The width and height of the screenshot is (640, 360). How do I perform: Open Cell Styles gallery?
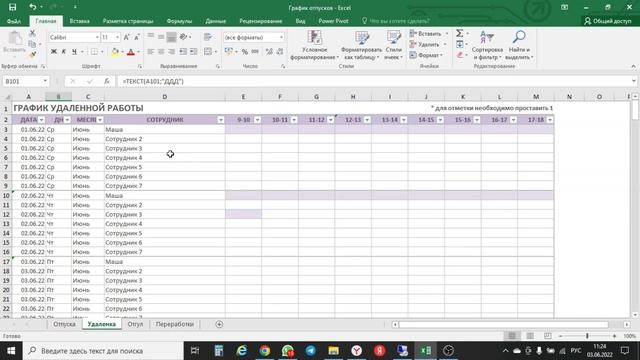click(393, 46)
